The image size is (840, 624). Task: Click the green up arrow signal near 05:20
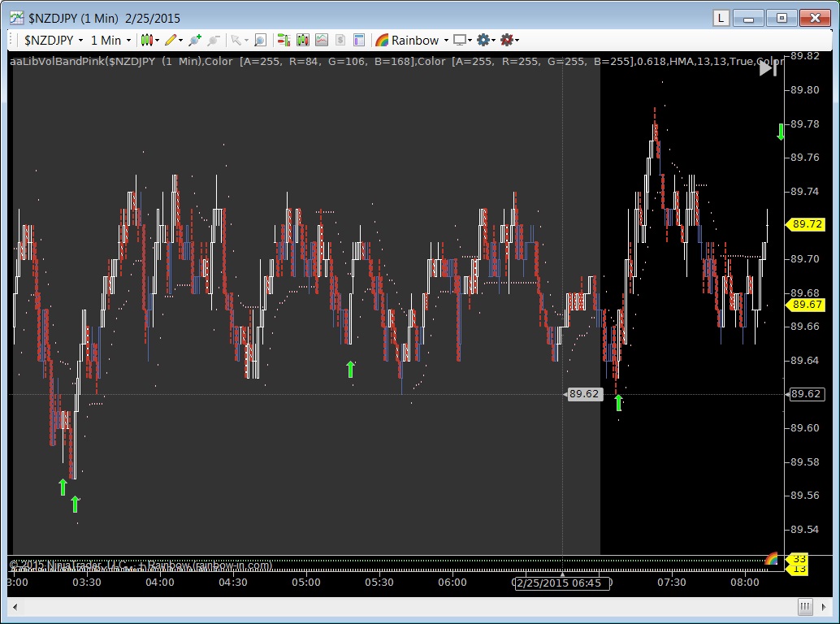350,369
